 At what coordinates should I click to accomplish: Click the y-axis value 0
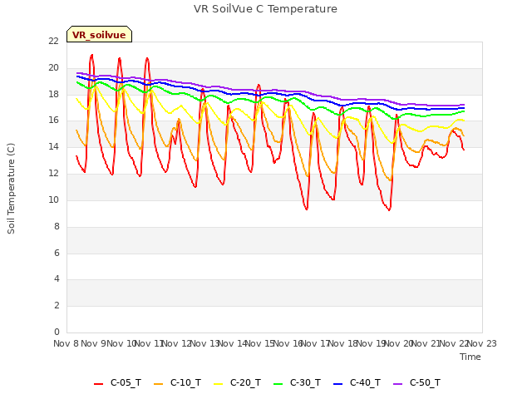[57, 332]
